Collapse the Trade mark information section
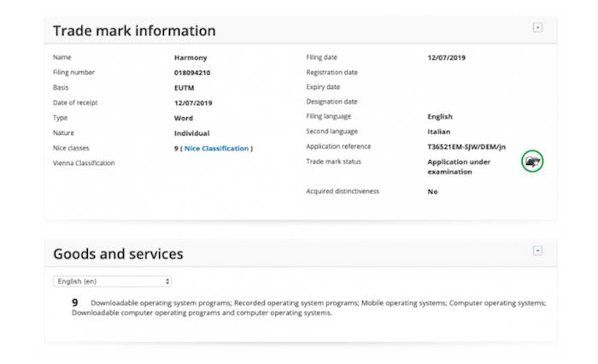Image resolution: width=598 pixels, height=364 pixels. [537, 27]
